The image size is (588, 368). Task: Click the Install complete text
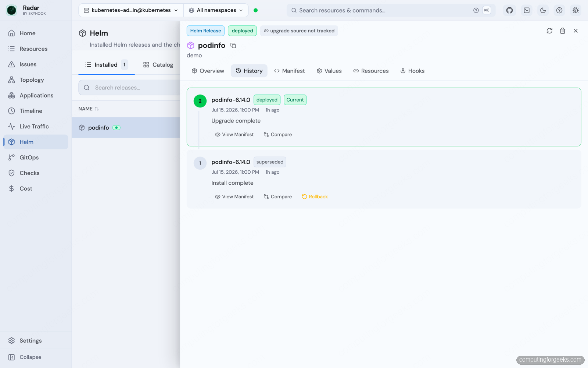(232, 183)
